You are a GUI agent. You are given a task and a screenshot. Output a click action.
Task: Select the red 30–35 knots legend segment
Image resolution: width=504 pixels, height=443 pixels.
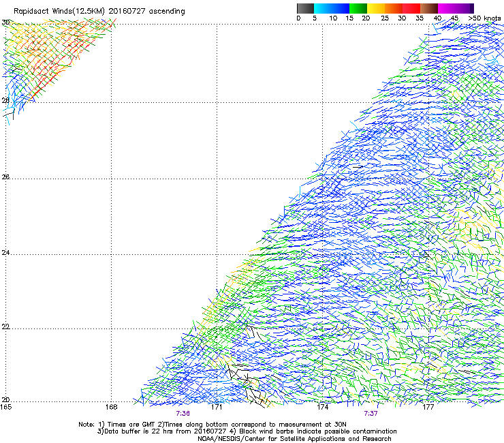point(411,8)
